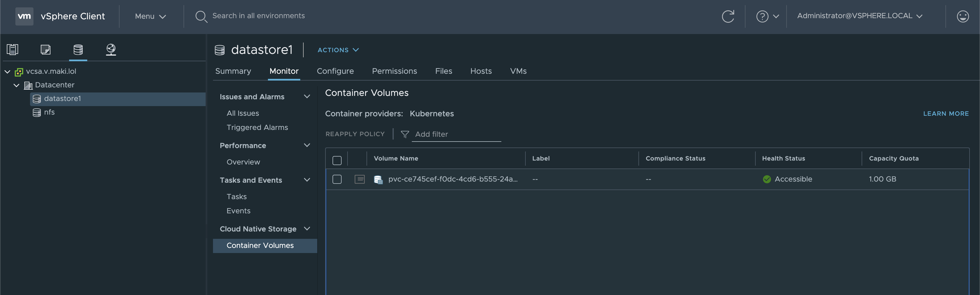Open the help dropdown arrow
The image size is (980, 295).
click(x=776, y=16)
